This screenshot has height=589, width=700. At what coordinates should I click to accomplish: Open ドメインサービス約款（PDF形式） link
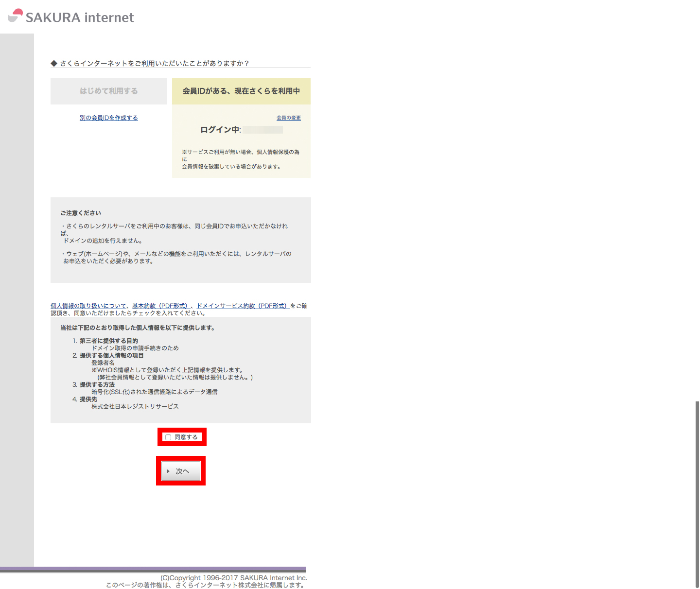(243, 306)
